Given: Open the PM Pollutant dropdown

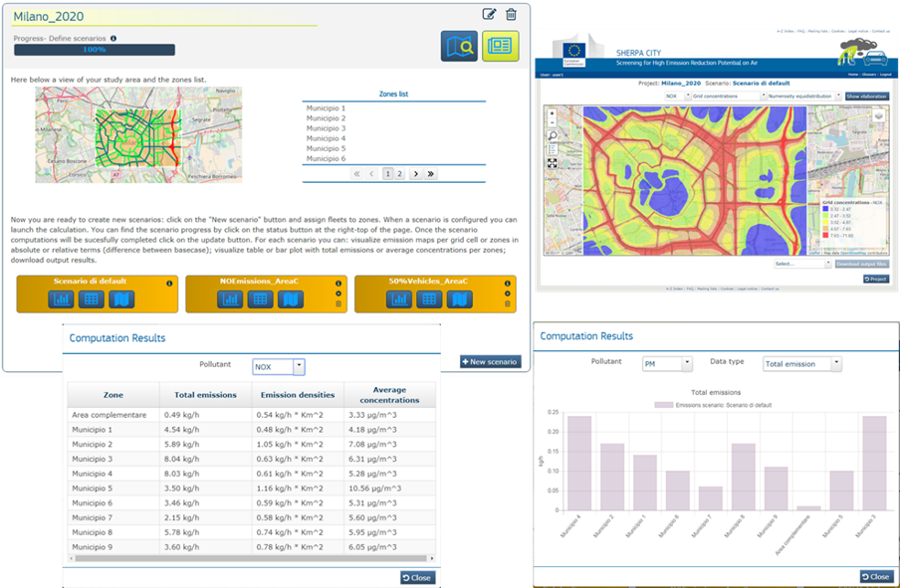Looking at the screenshot, I should pyautogui.click(x=668, y=364).
